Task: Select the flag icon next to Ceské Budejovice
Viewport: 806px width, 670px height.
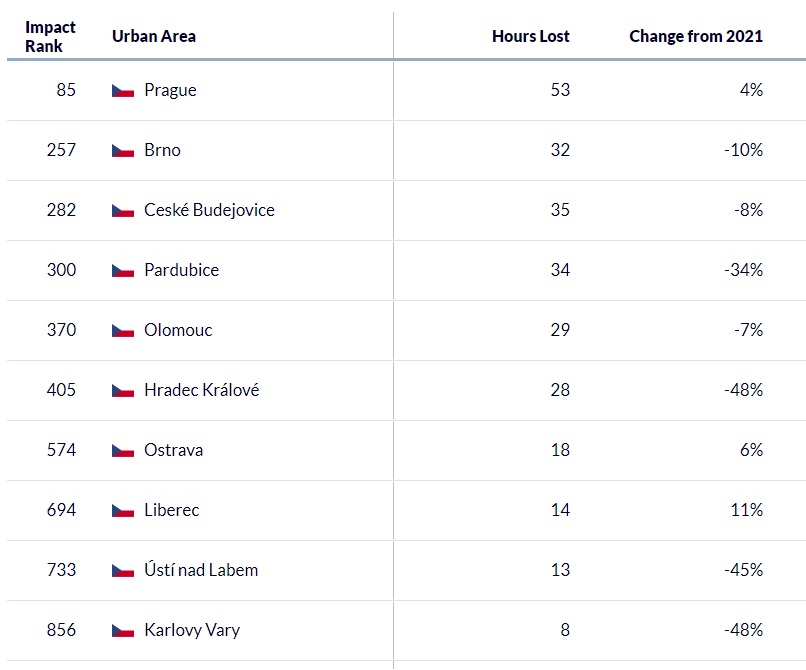Action: coord(123,211)
